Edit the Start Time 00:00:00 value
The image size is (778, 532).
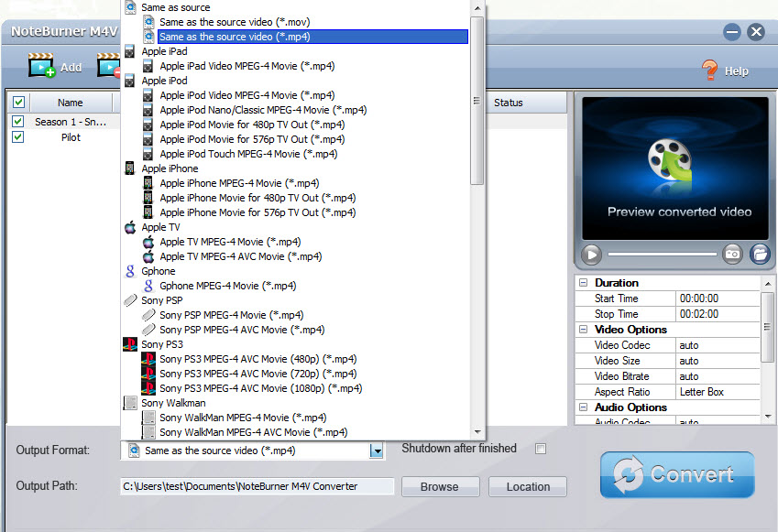(x=718, y=299)
